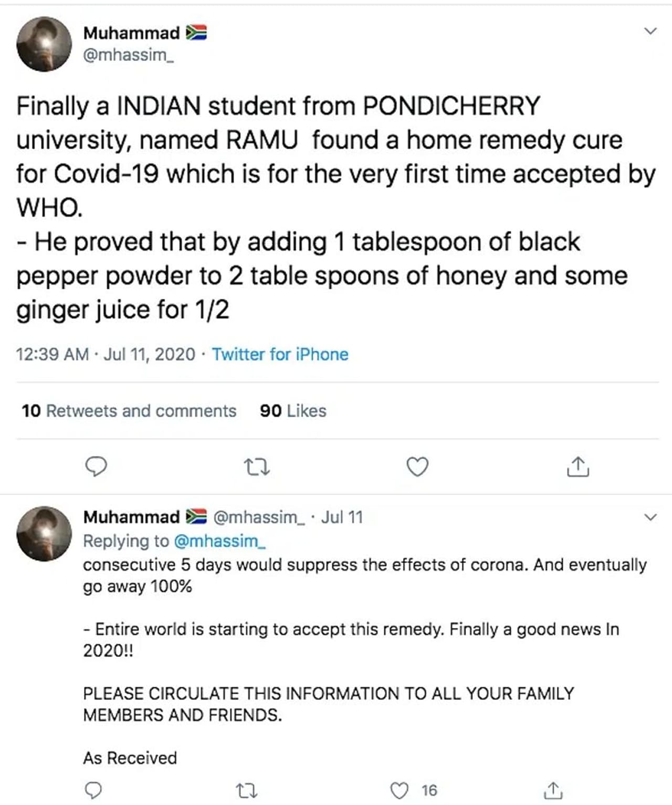Click Muhammad's display name on reply
Image resolution: width=672 pixels, height=805 pixels.
pos(131,517)
